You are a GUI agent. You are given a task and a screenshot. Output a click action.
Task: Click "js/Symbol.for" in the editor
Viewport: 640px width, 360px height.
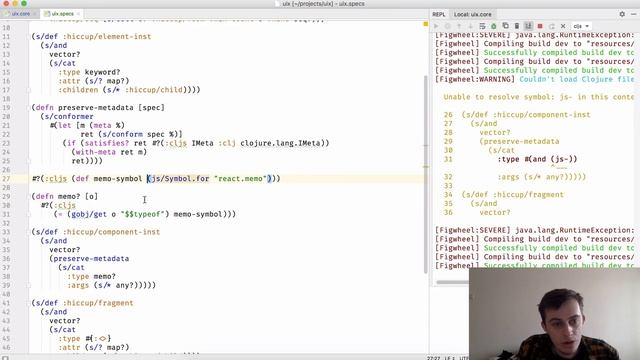[x=180, y=179]
